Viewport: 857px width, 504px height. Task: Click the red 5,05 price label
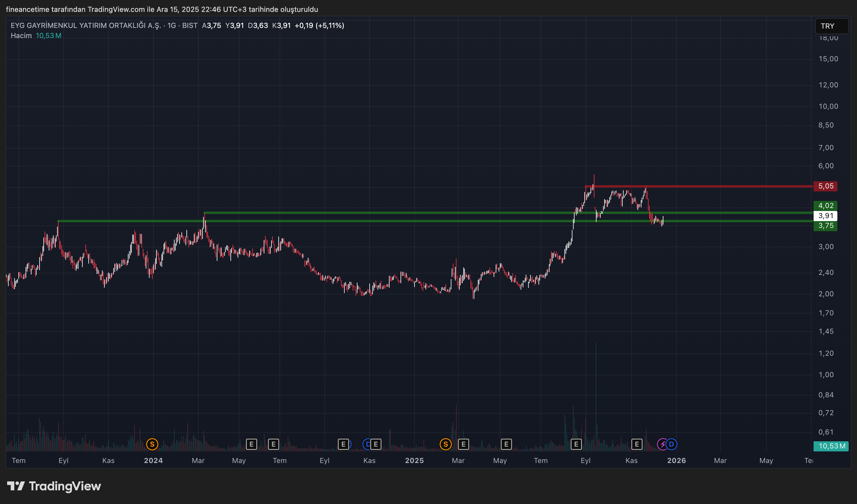click(825, 186)
